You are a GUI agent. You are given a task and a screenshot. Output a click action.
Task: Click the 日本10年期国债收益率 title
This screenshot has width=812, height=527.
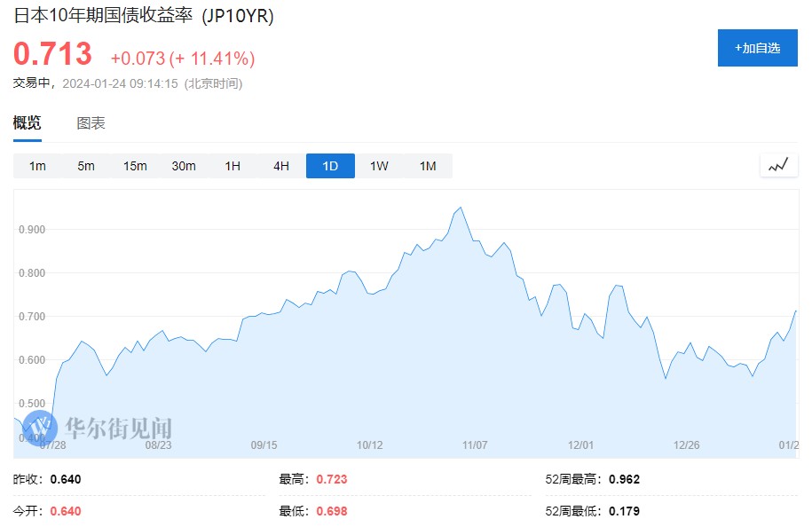[101, 17]
